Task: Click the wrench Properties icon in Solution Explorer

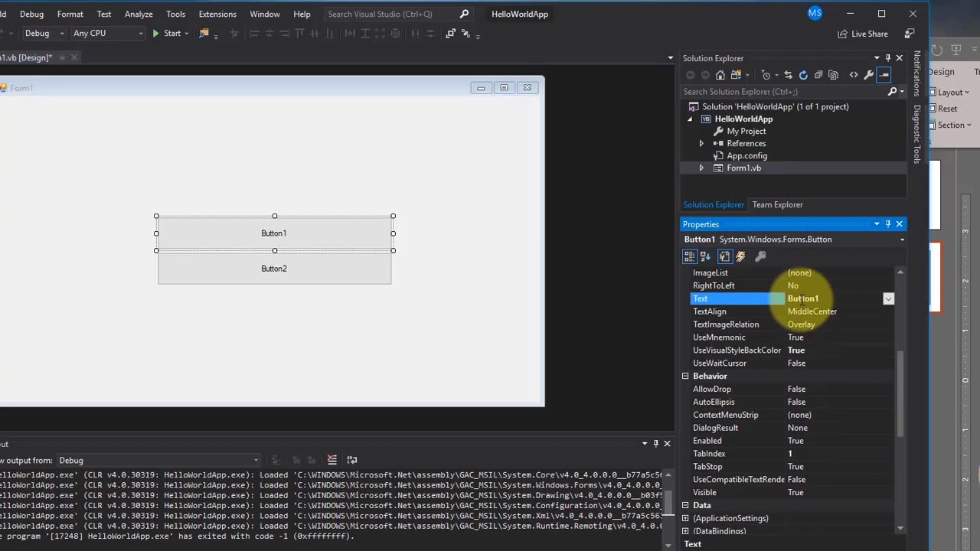Action: [x=868, y=75]
